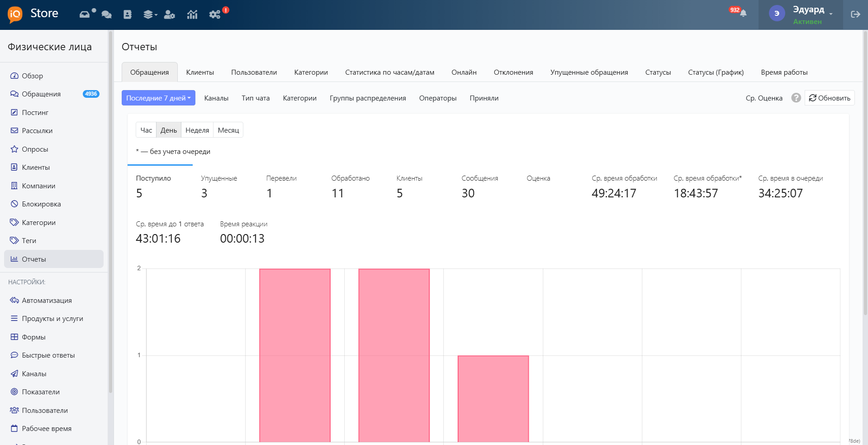Open Быстрые ответы in the sidebar
The height and width of the screenshot is (445, 868).
point(54,355)
